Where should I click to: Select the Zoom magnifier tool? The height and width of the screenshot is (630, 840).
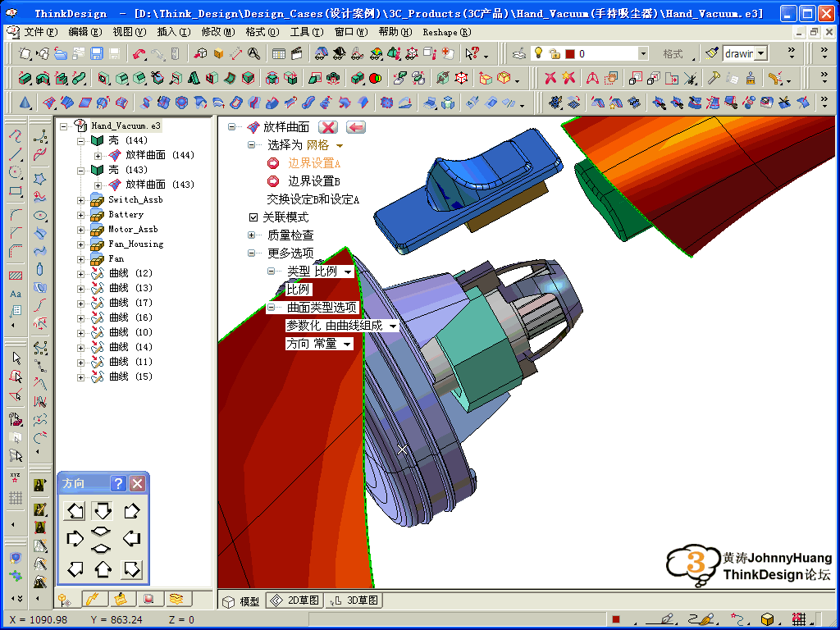[x=253, y=53]
